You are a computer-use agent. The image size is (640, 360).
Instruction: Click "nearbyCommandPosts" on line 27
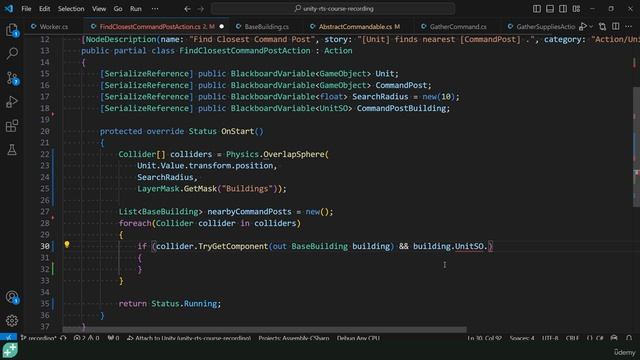pos(249,211)
